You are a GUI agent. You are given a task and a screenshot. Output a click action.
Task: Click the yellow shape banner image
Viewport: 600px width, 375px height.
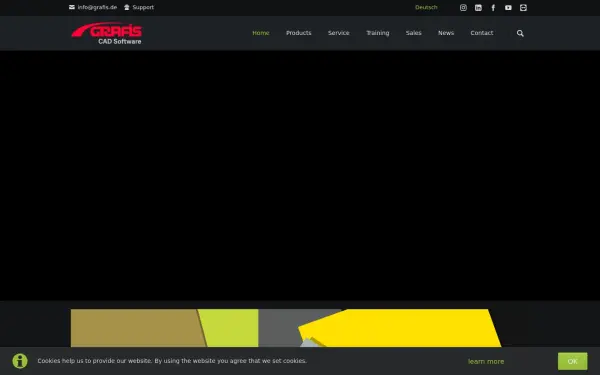click(286, 328)
